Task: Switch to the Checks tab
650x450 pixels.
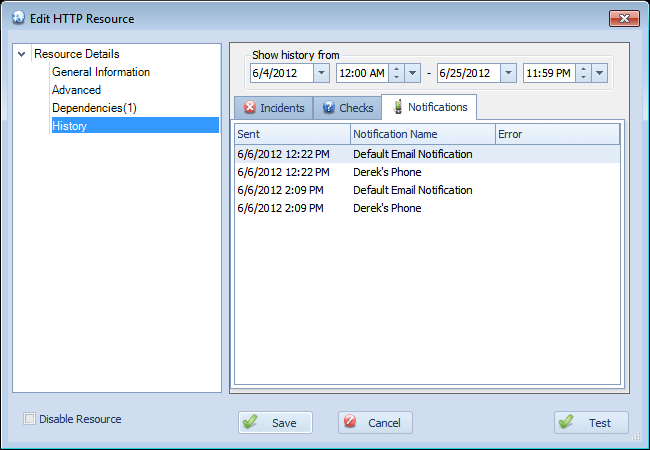Action: 347,108
